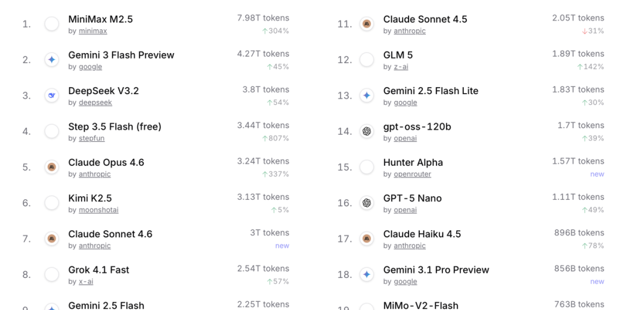Click the GPT-5 Nano OpenAI icon
Viewport: 644px width, 310px height.
coord(367,203)
